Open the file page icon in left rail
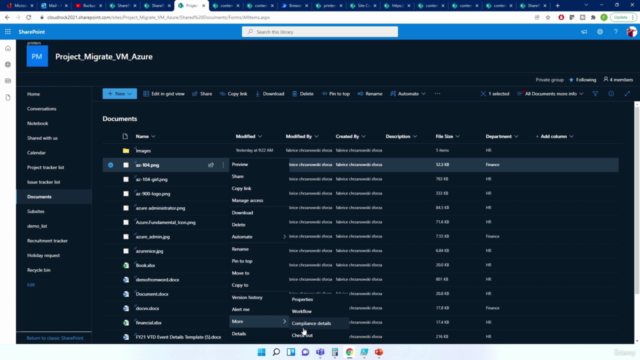 (8, 97)
